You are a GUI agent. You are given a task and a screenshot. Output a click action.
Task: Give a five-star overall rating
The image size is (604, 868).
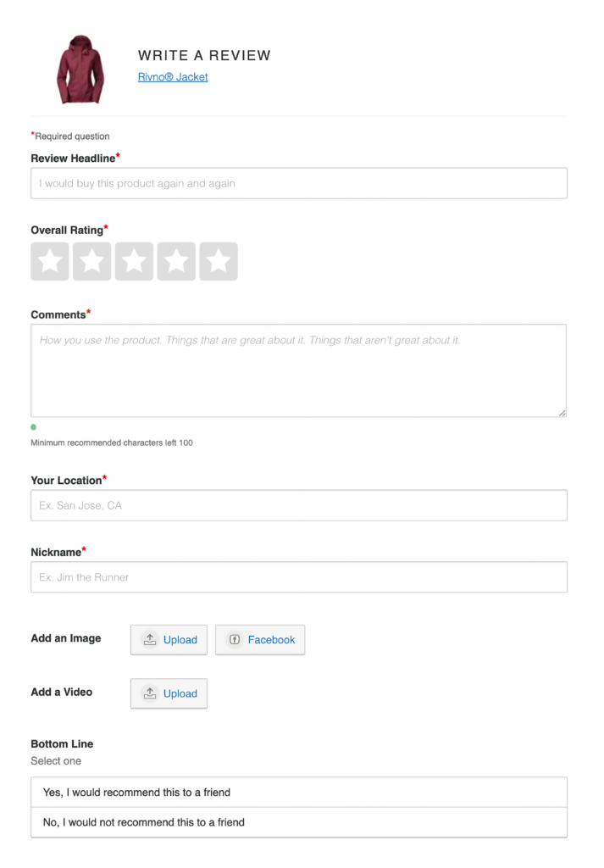pos(219,261)
